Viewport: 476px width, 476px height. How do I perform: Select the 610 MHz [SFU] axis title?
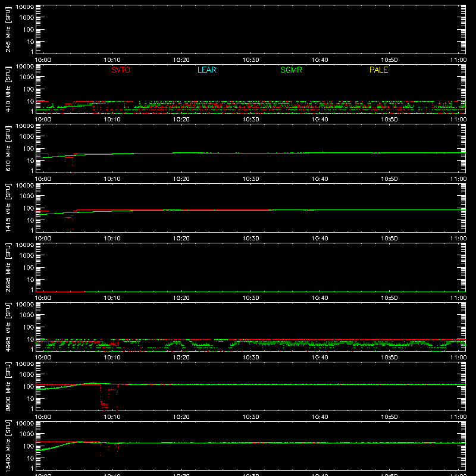coord(8,148)
